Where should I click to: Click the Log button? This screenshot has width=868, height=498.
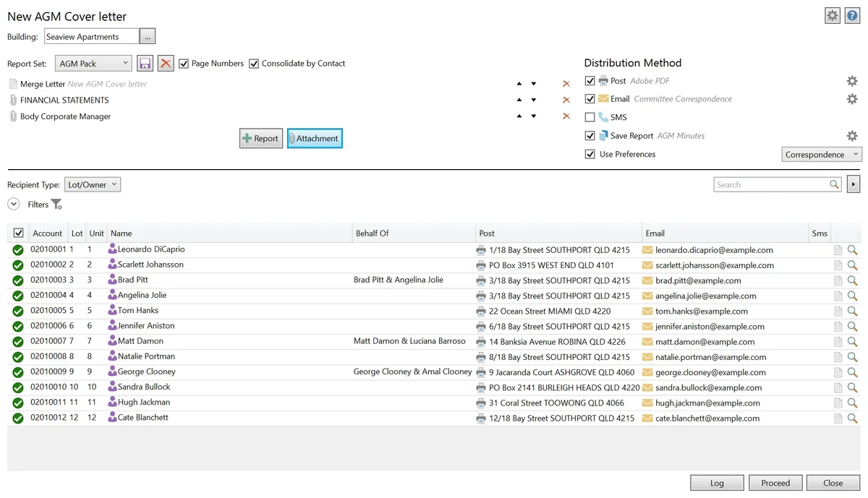coord(717,483)
